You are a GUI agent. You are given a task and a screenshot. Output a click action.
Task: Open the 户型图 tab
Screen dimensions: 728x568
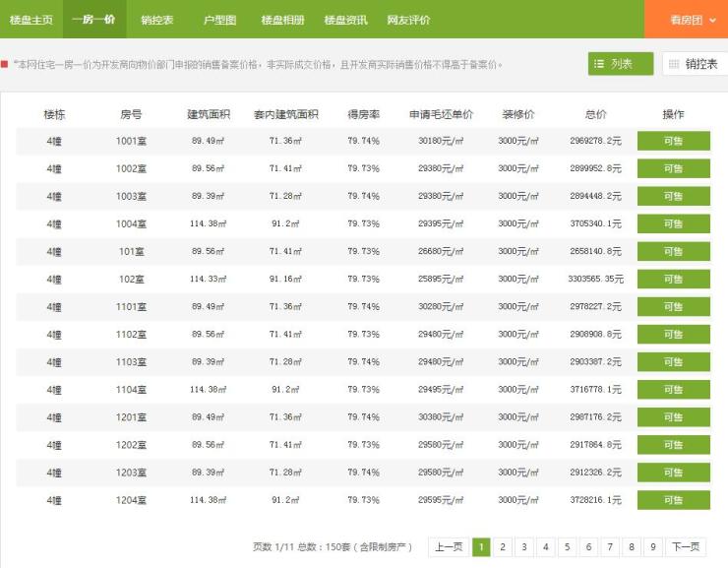(x=219, y=20)
